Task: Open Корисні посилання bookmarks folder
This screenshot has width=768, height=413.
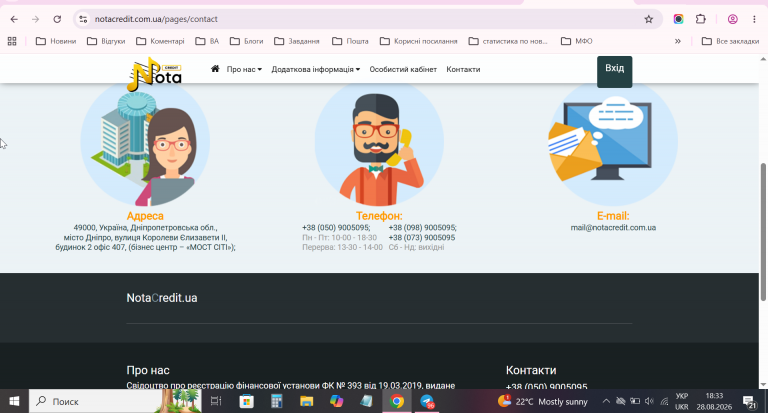Action: point(418,41)
